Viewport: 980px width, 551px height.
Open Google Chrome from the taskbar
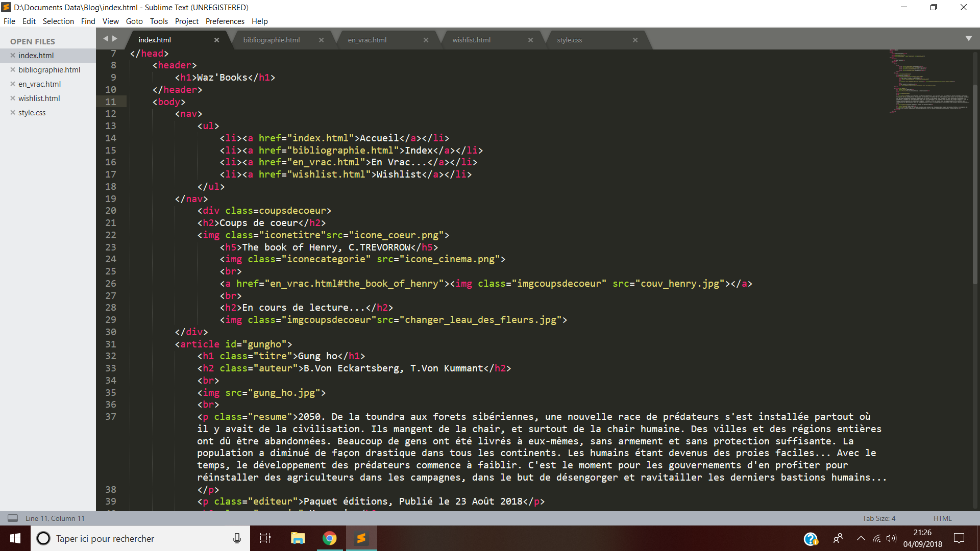(330, 538)
